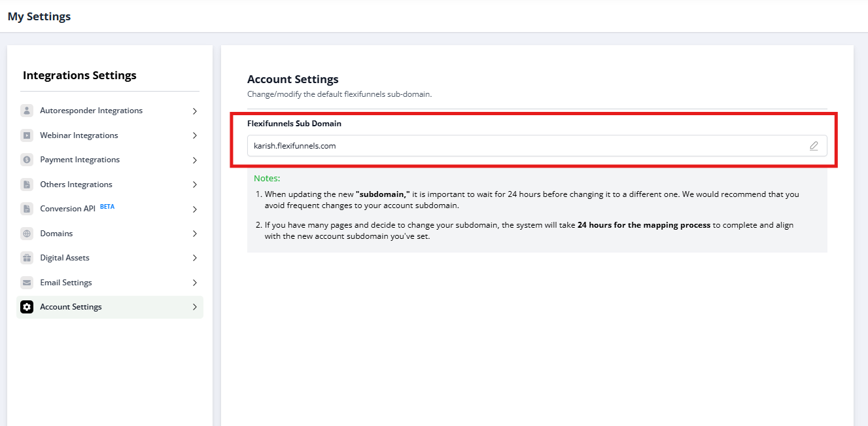Open Email Settings menu item
Viewport: 868px width, 426px height.
click(110, 283)
